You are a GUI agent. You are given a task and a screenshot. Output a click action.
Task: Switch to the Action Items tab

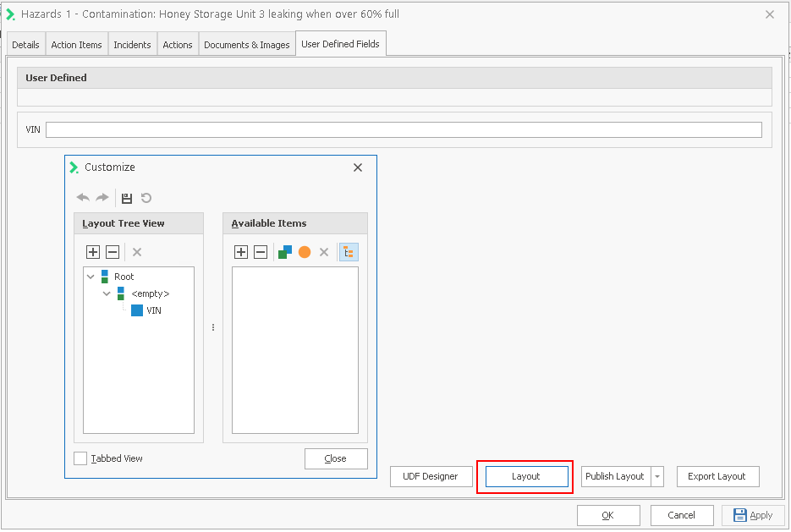tap(76, 45)
